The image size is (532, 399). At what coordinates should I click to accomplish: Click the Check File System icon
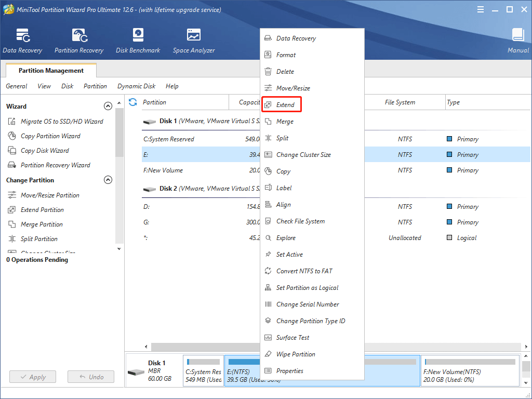coord(268,221)
